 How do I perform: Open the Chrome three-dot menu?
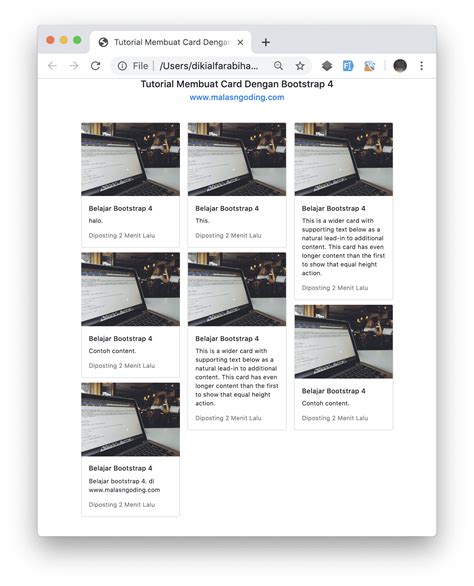(421, 66)
